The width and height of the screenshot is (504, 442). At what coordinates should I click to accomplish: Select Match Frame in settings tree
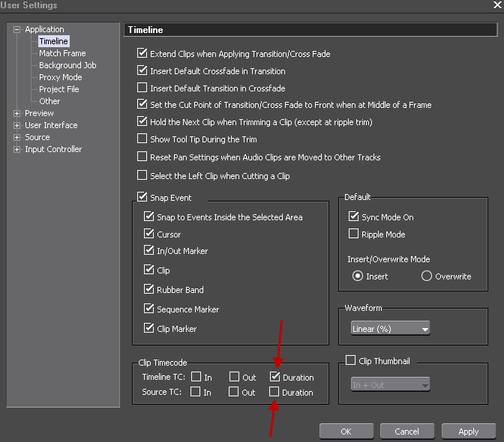click(x=62, y=53)
